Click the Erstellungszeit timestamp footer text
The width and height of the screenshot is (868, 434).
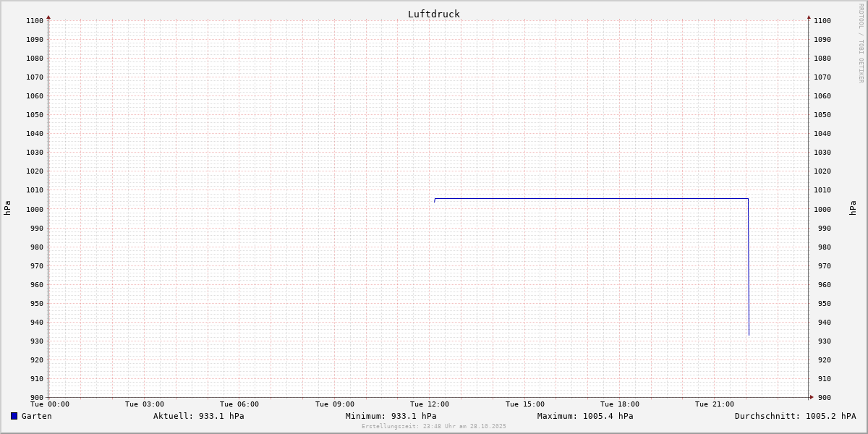coord(433,426)
